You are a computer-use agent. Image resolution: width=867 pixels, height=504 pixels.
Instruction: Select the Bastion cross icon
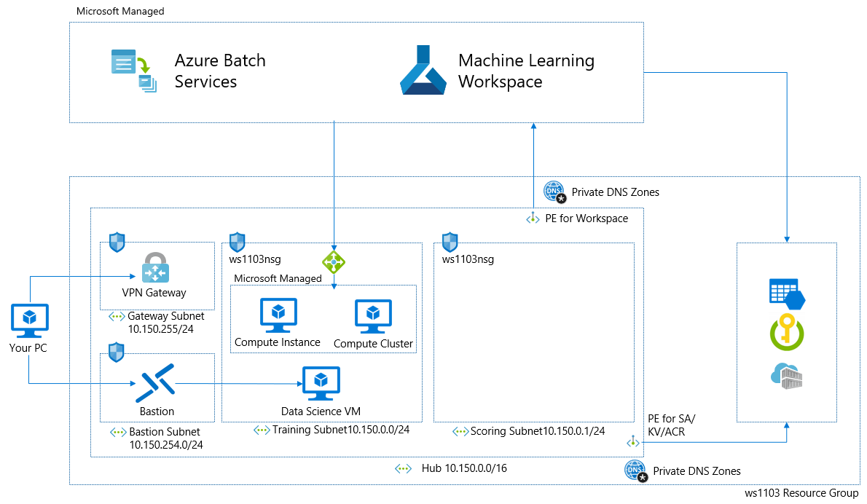(x=156, y=382)
